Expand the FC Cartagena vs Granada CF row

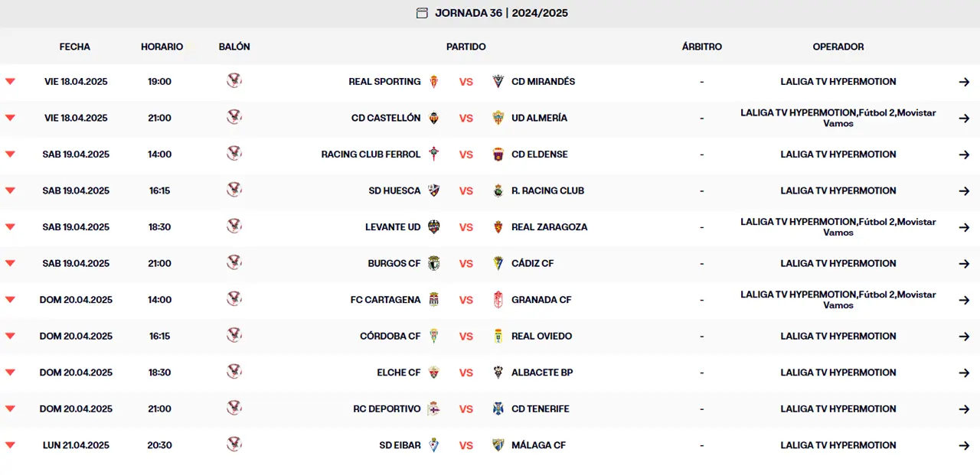coord(10,300)
